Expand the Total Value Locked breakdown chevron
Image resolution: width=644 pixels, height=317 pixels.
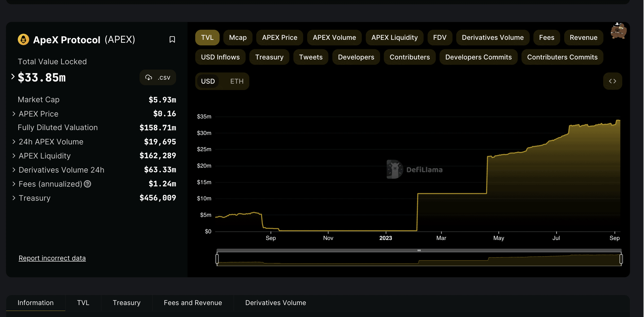click(x=13, y=77)
